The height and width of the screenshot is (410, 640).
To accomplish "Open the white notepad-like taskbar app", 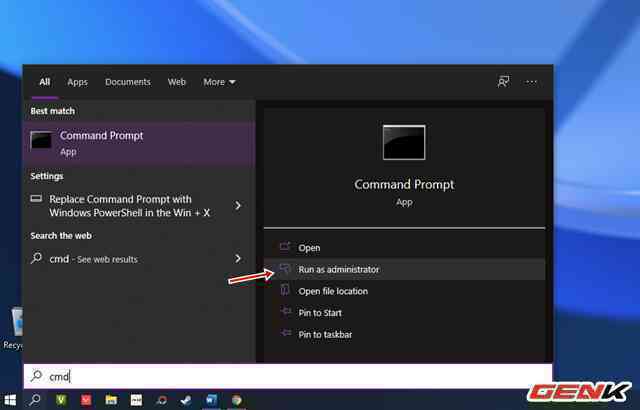I will point(136,400).
